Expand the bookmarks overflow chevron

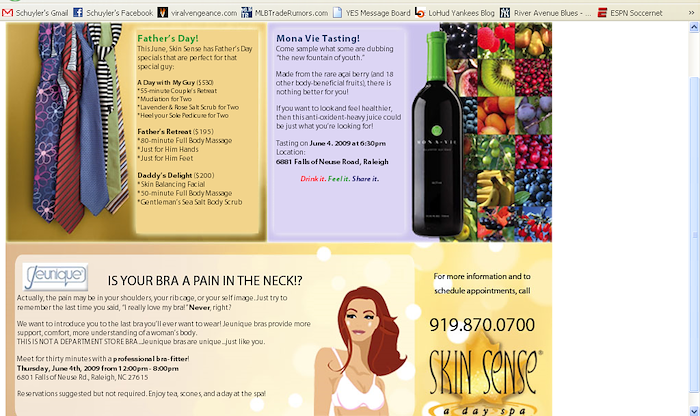[691, 13]
